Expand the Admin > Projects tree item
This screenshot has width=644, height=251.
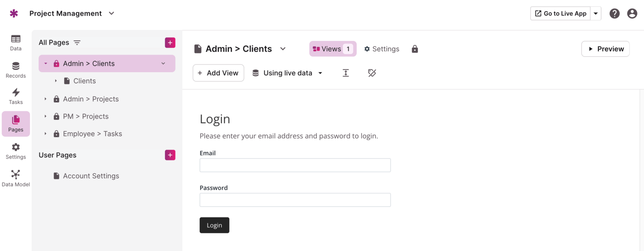[46, 99]
